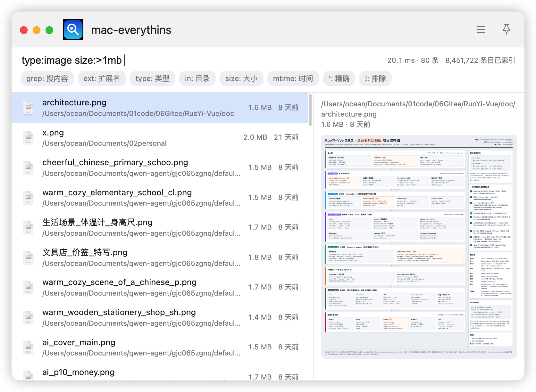This screenshot has height=392, width=536.
Task: Insert the ': 精确 exact-match chip
Action: [339, 78]
